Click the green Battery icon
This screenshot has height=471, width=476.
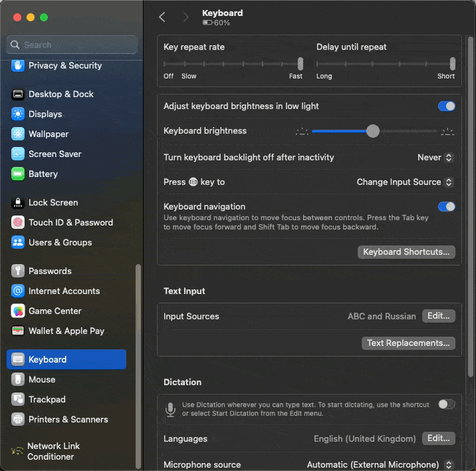pos(18,174)
